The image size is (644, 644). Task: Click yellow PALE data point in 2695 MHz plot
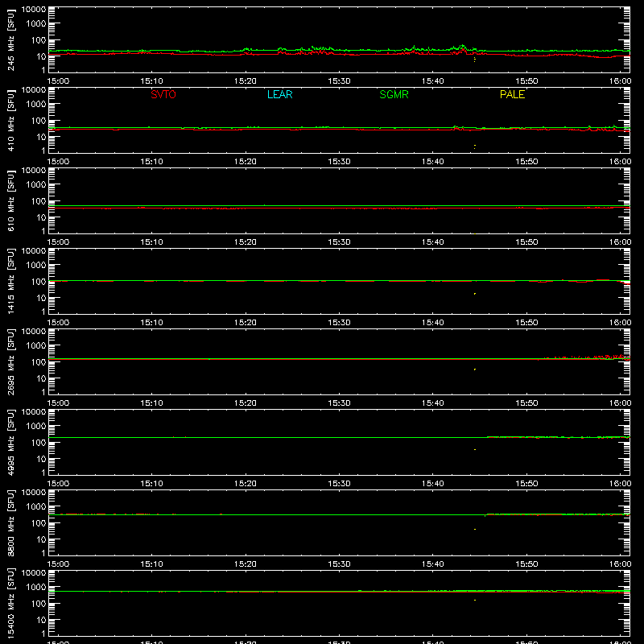click(475, 369)
